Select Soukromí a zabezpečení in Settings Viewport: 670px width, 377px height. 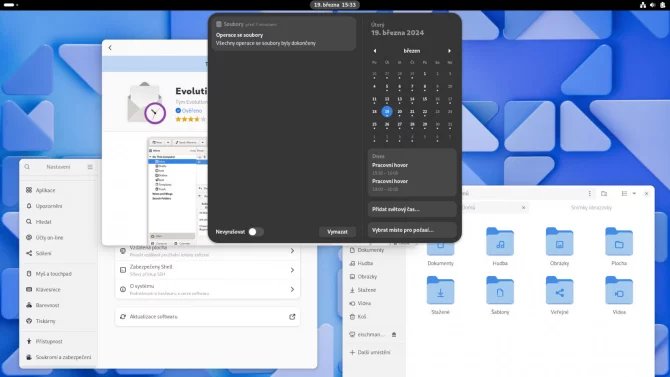(x=59, y=357)
